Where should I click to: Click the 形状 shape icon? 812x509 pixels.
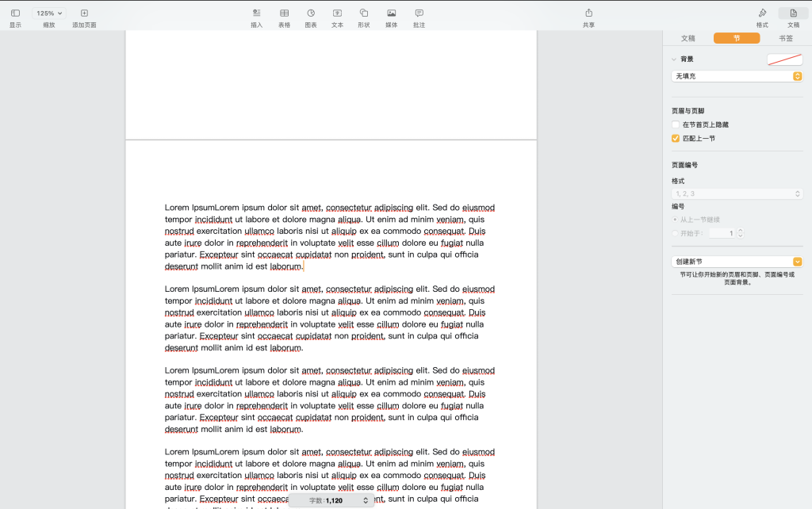pos(364,13)
